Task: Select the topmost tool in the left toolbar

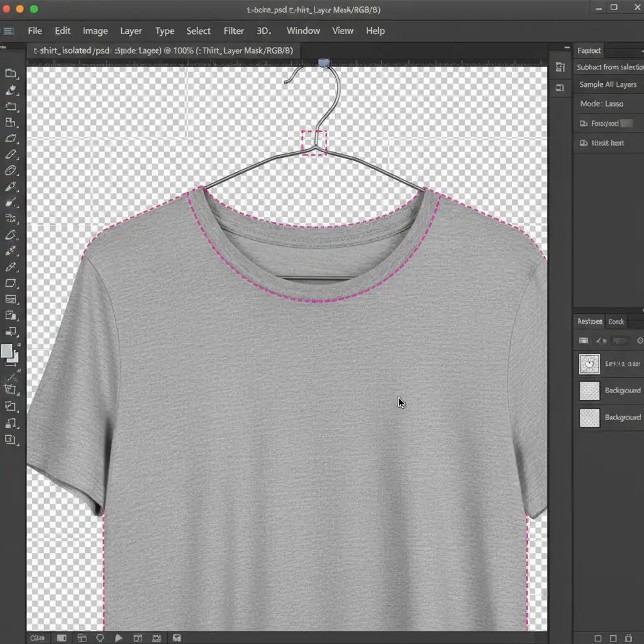Action: (11, 74)
